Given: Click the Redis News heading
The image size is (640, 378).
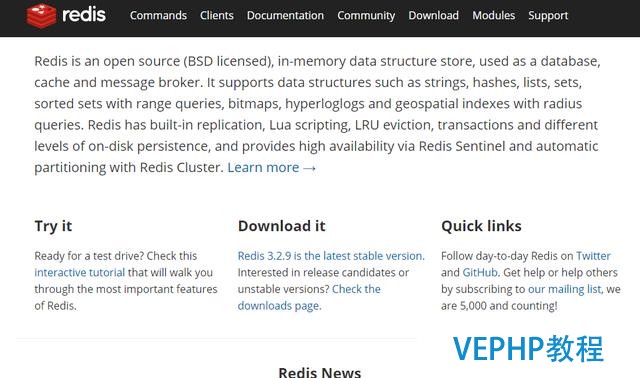Looking at the screenshot, I should tap(320, 372).
